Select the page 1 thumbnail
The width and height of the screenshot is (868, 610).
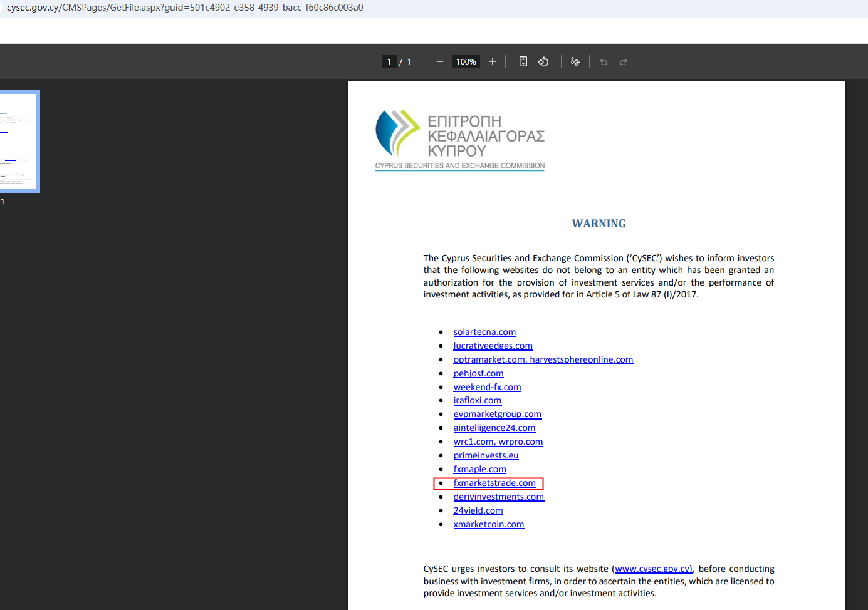(x=19, y=142)
